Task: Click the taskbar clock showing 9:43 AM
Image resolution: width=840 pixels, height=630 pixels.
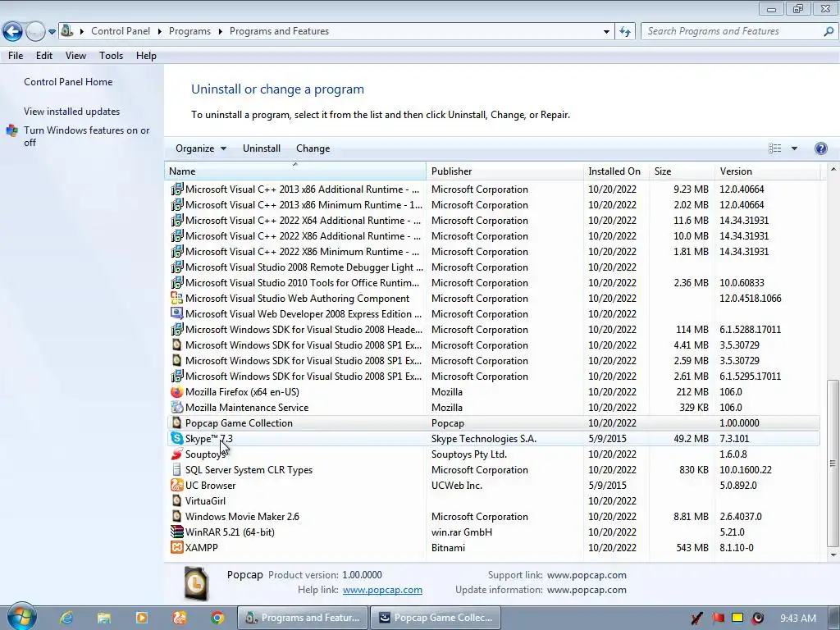Action: point(797,619)
